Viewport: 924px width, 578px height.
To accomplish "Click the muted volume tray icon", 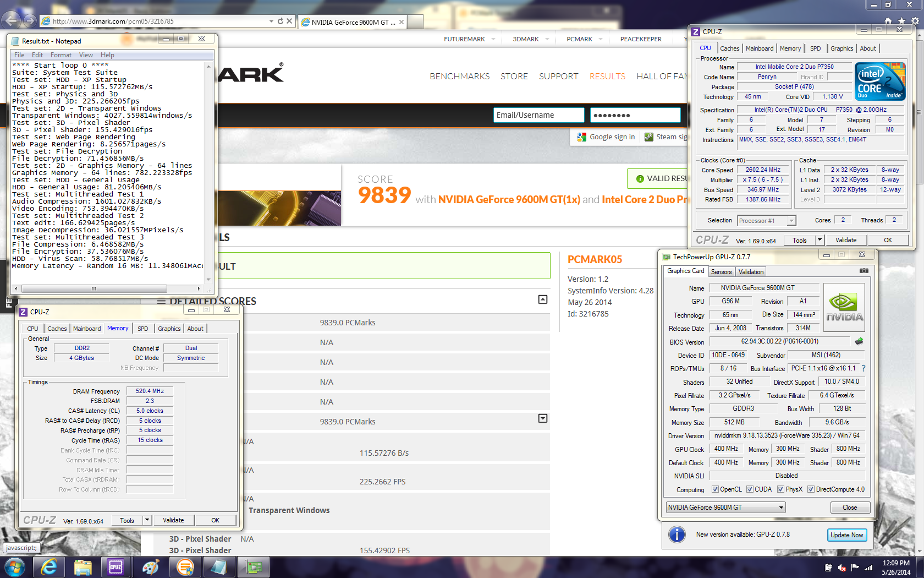I will click(x=842, y=568).
